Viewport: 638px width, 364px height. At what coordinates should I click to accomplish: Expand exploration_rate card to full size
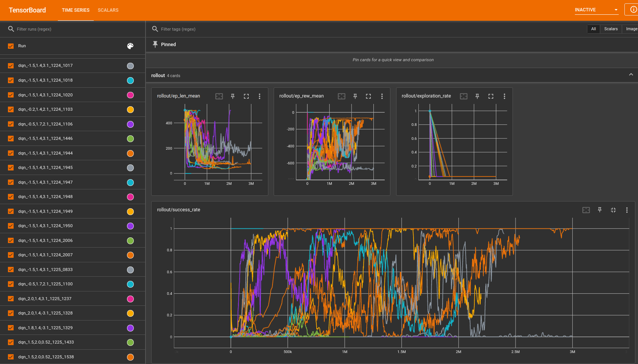tap(491, 96)
